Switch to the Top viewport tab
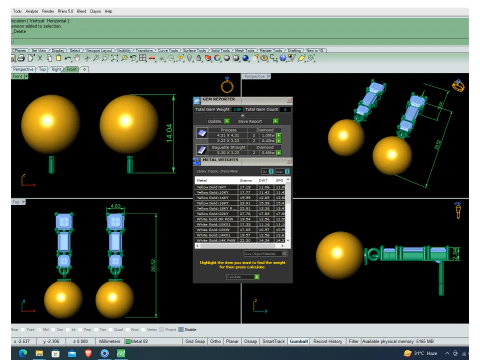480x360 pixels. (43, 69)
